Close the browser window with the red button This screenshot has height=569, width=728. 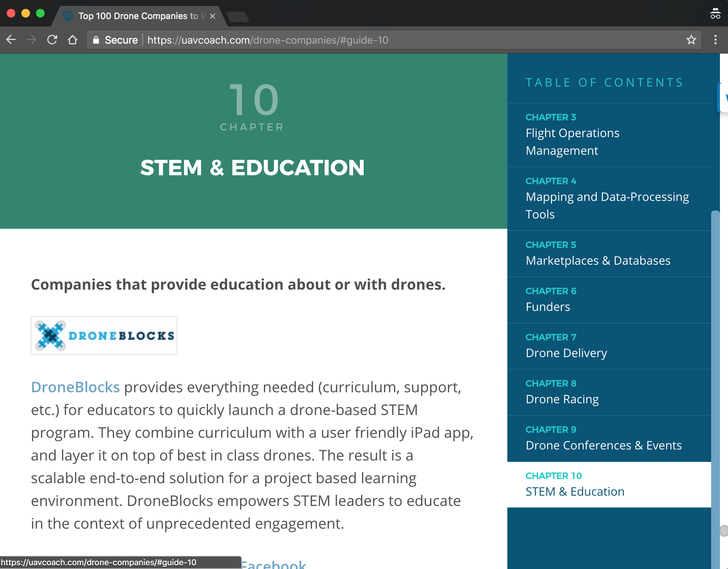click(x=11, y=14)
